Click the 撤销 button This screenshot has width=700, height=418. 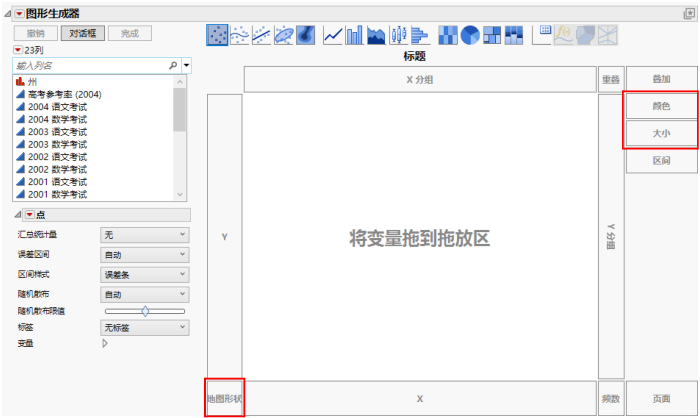point(36,33)
